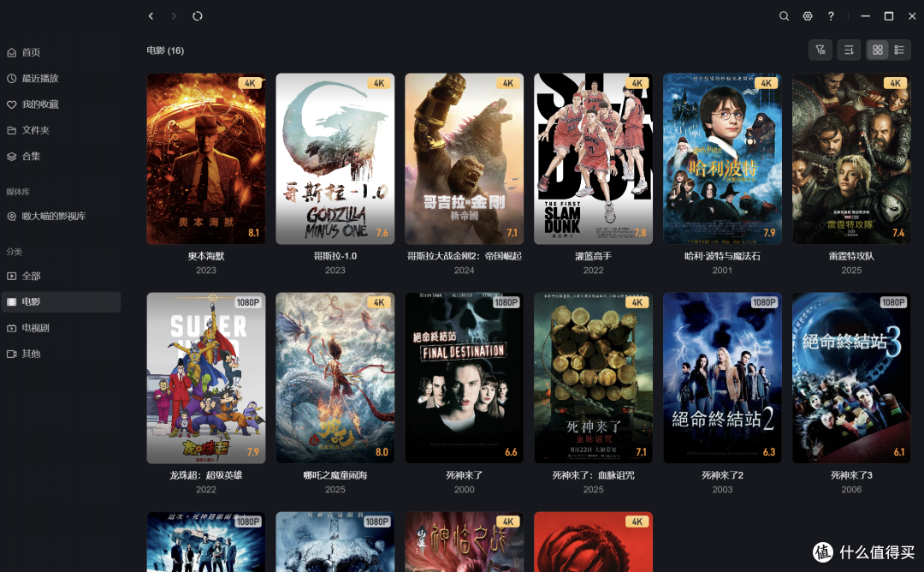Open the 死神来了 2000 poster
Viewport: 924px width, 572px height.
(x=465, y=378)
